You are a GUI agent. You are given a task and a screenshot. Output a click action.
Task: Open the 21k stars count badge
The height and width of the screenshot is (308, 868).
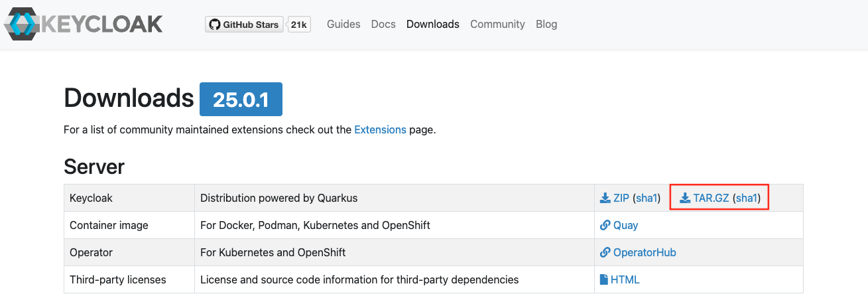tap(299, 25)
